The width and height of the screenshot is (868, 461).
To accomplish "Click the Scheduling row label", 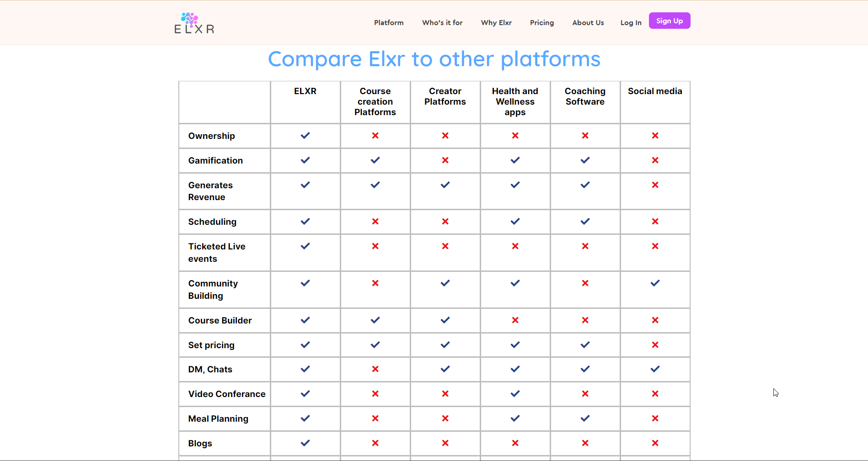I will (212, 222).
